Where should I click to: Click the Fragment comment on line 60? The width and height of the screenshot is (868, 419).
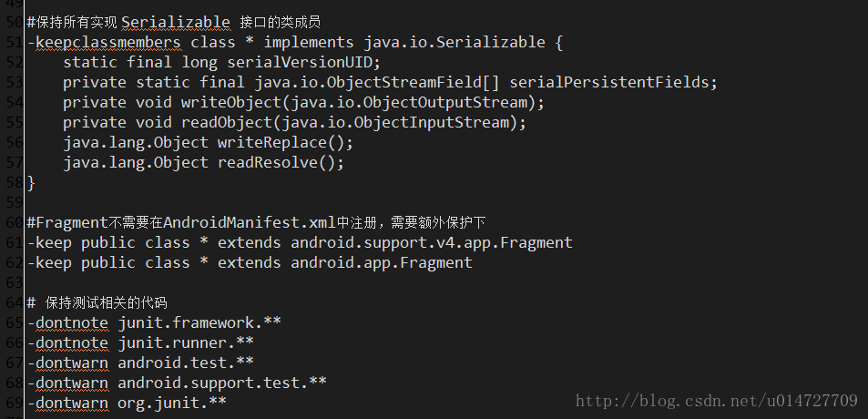point(256,222)
